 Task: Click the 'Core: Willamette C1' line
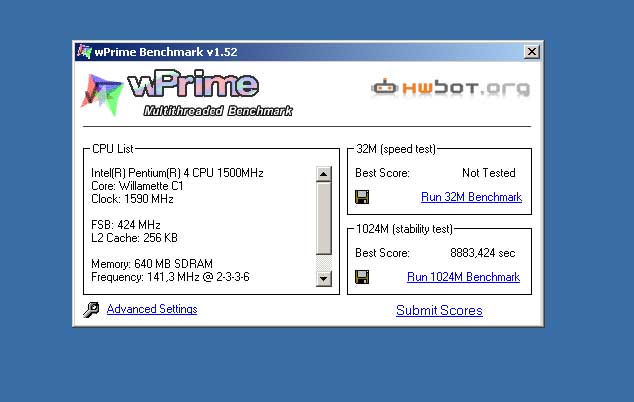click(137, 186)
